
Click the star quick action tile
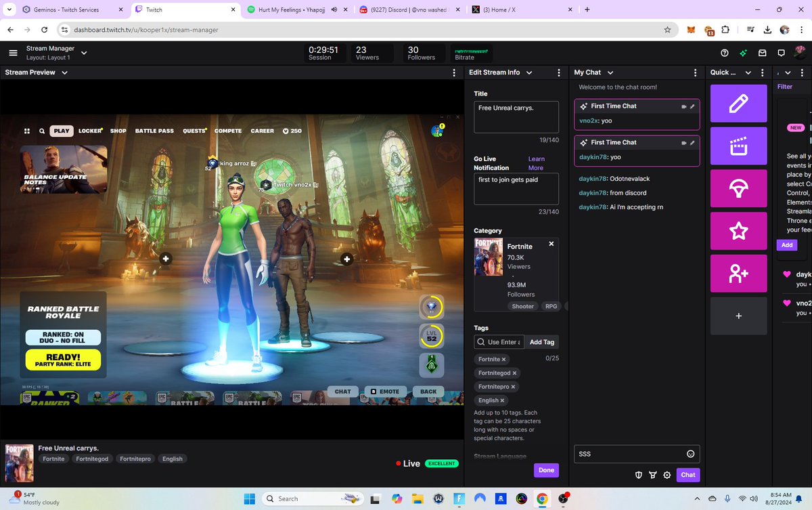[x=738, y=231]
